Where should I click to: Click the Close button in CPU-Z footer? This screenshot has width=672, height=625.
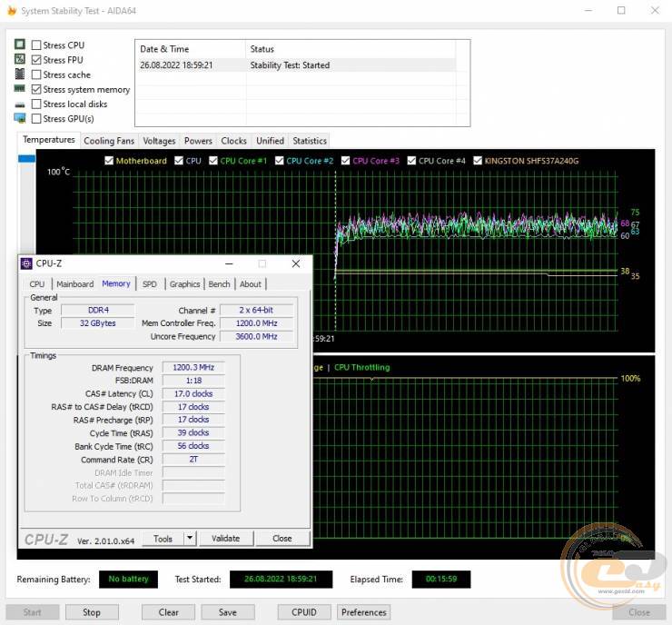click(x=282, y=539)
